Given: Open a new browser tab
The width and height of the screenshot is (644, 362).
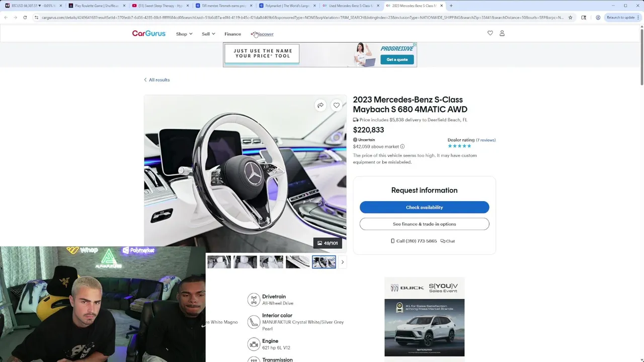Looking at the screenshot, I should 451,6.
